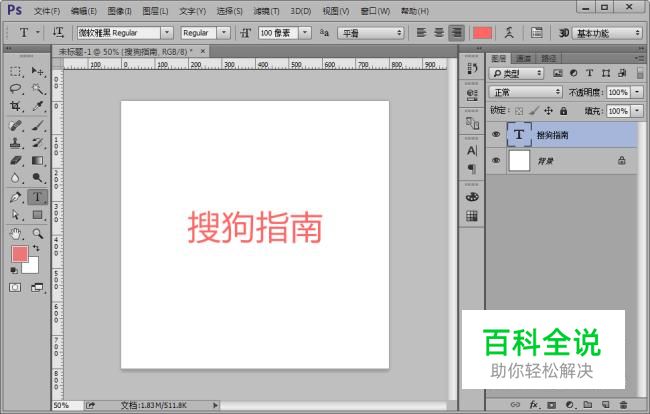This screenshot has height=414, width=650.
Task: Click the text color swatch
Action: point(483,33)
